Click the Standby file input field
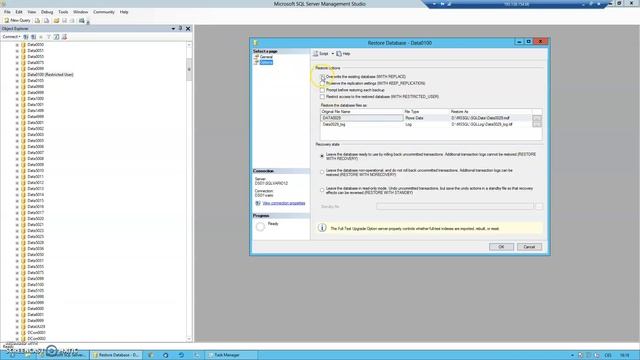The width and height of the screenshot is (640, 360). [455, 207]
